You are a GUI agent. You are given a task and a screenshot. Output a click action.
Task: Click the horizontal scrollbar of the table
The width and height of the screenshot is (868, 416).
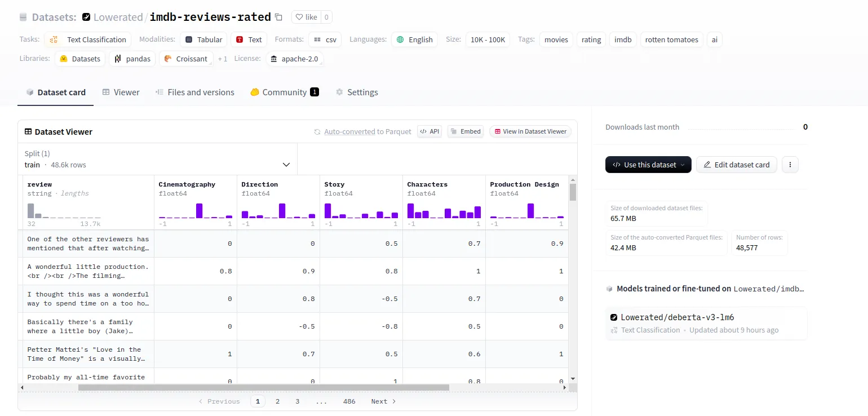pos(264,388)
